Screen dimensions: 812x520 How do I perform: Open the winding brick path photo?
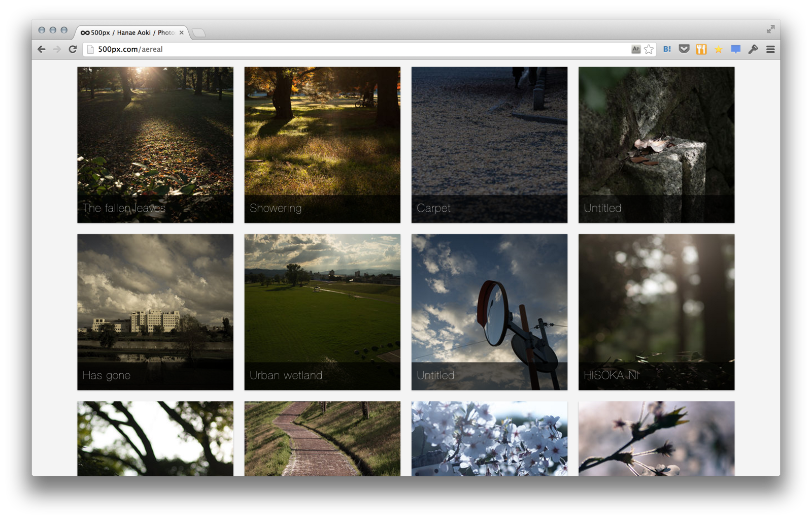[x=322, y=439]
